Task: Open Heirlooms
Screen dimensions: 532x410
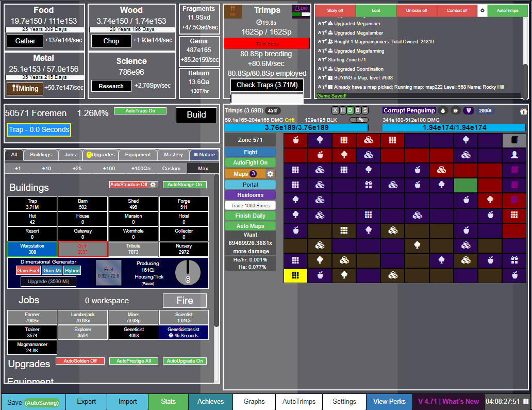Action: [250, 195]
